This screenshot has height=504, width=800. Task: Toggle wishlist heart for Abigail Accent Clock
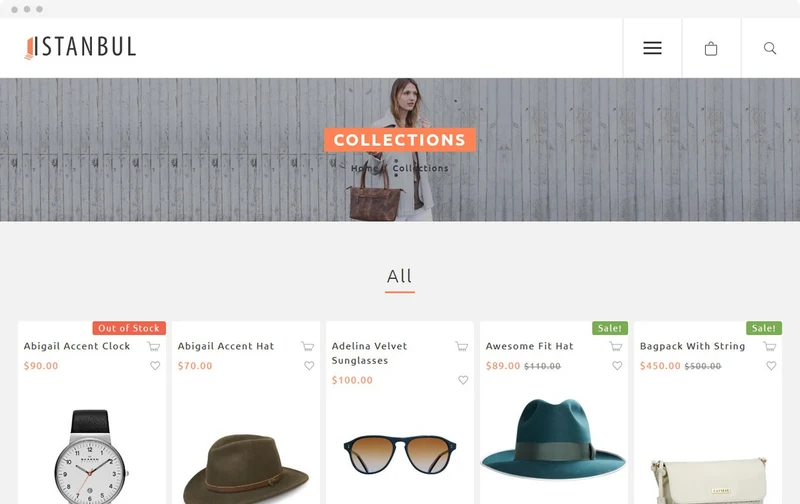(155, 366)
